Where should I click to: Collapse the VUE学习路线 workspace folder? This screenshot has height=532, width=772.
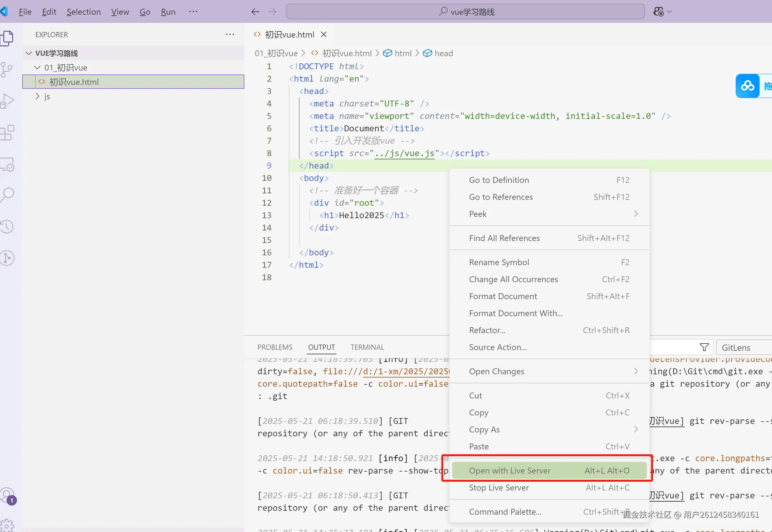29,53
